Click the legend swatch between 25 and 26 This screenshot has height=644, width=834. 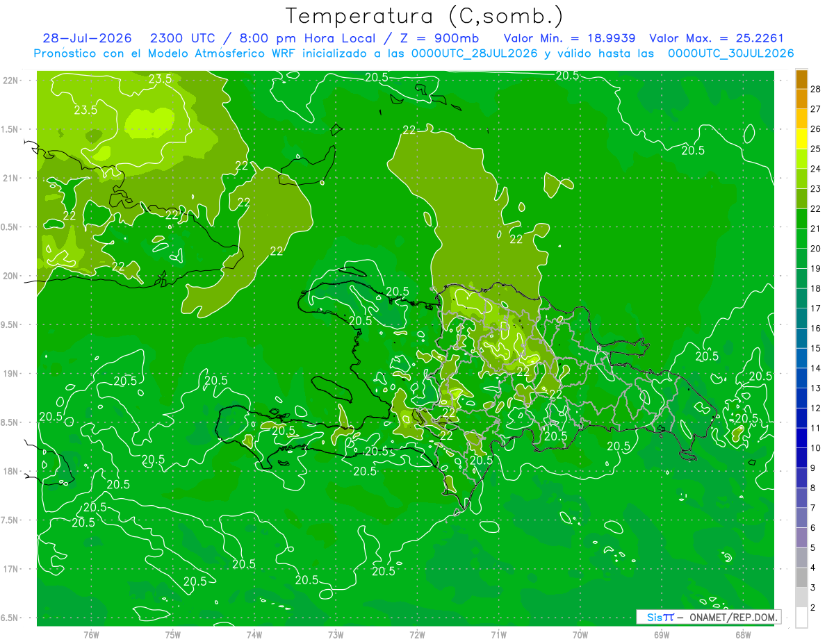tap(801, 139)
